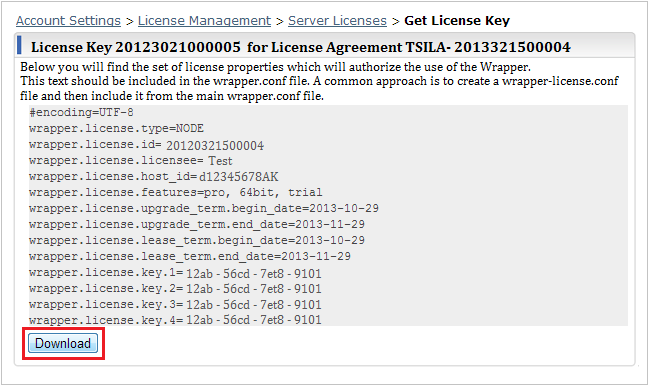
Task: Click the #encoding=UTF-8 line
Action: (x=81, y=112)
